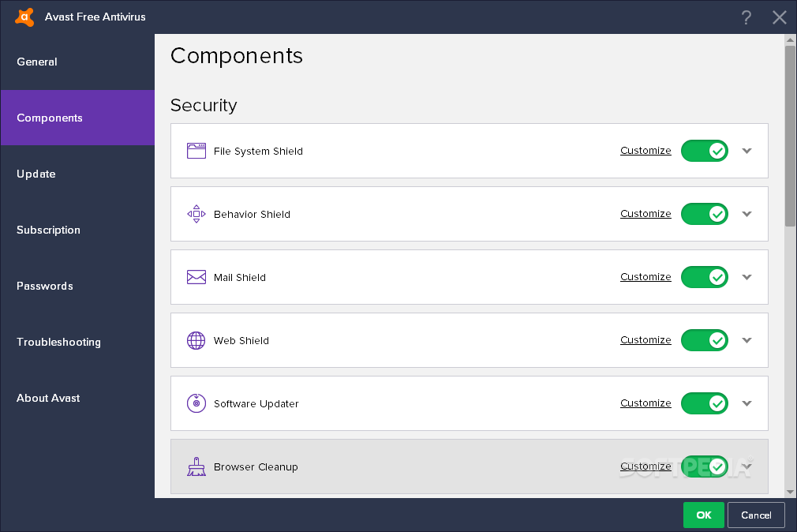Expand the Mail Shield chevron
Image resolution: width=797 pixels, height=532 pixels.
coord(746,277)
